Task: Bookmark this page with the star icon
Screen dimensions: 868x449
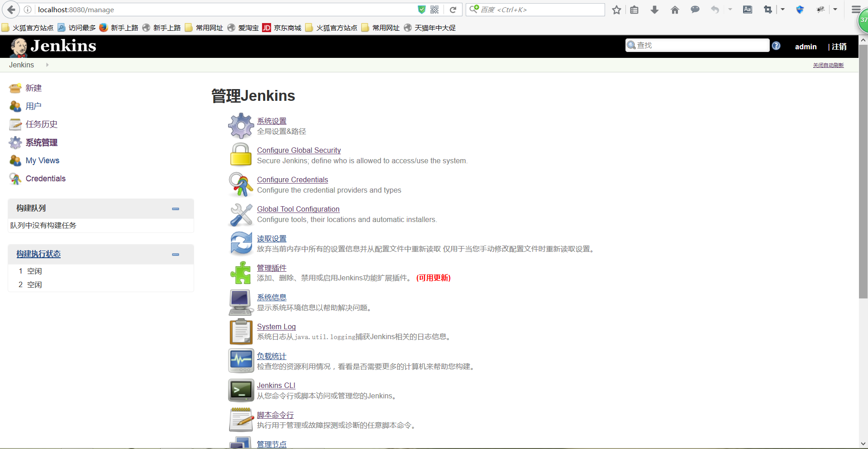Action: pyautogui.click(x=616, y=9)
